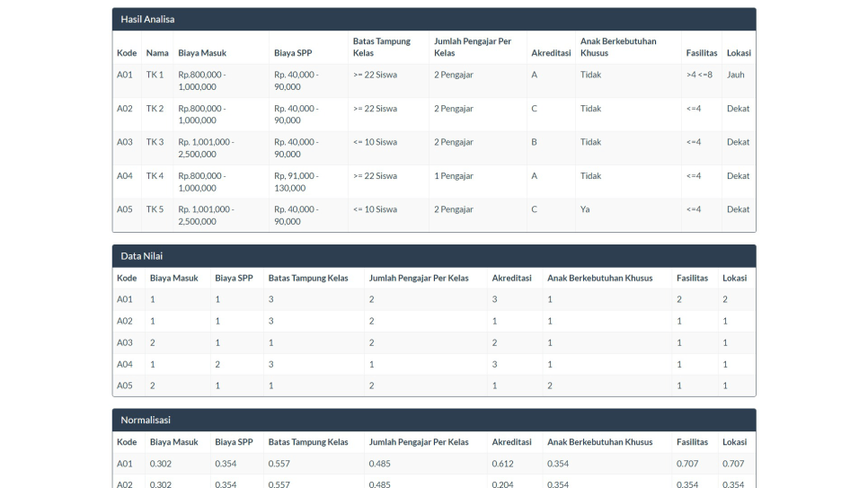This screenshot has width=868, height=488.
Task: Click accreditation 'B' cell for TK 3
Action: coord(535,142)
